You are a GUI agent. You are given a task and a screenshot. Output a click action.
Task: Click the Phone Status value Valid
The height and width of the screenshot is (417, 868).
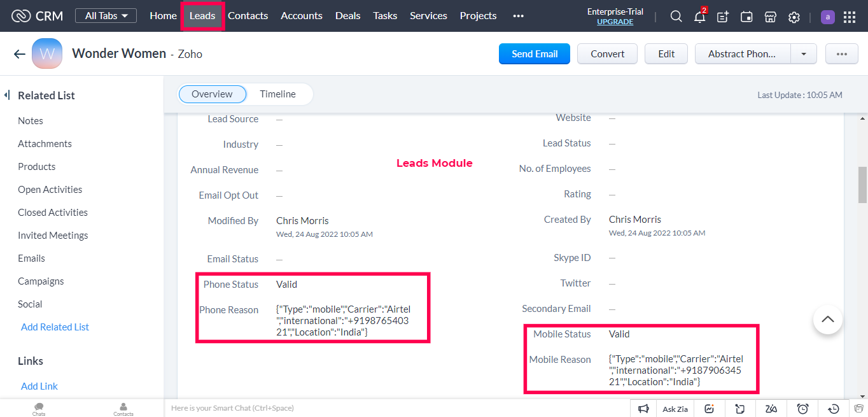[x=286, y=285]
